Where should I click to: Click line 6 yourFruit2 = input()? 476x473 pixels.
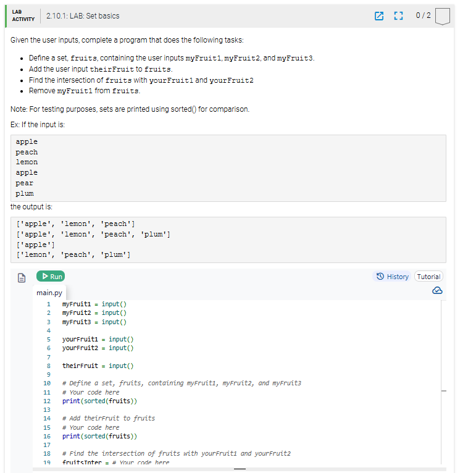point(98,348)
